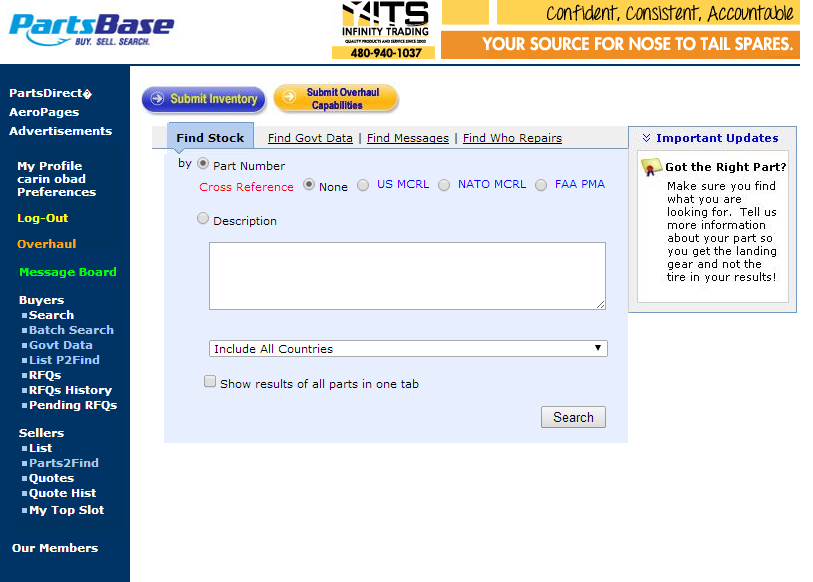Open the Include All Countries dropdown
Image resolution: width=813 pixels, height=582 pixels.
tap(408, 349)
